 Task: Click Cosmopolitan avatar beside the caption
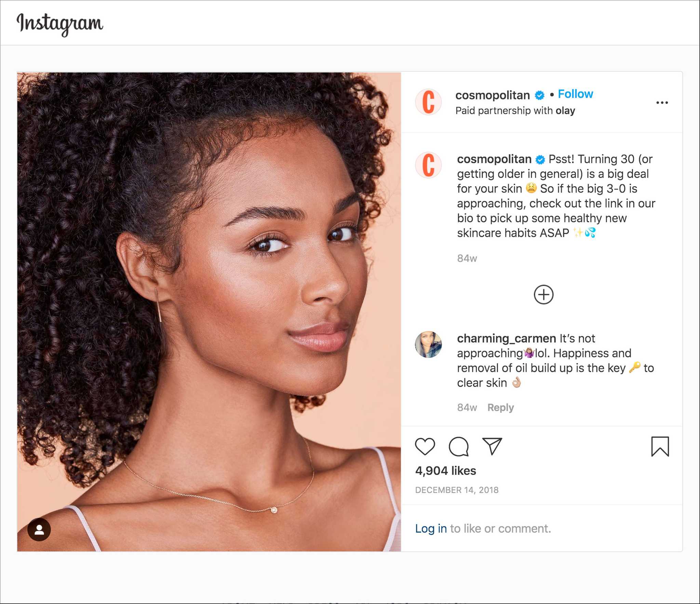click(x=428, y=165)
